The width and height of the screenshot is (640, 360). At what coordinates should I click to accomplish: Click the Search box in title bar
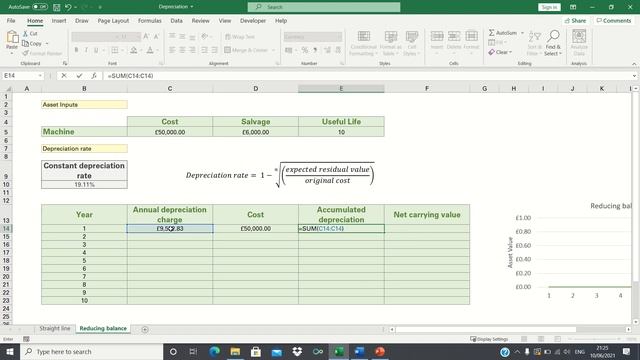(324, 7)
